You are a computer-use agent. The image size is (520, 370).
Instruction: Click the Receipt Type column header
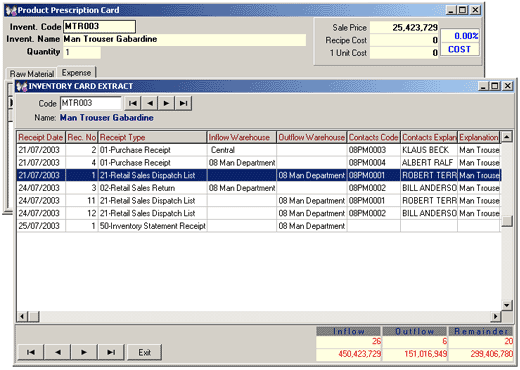[152, 137]
